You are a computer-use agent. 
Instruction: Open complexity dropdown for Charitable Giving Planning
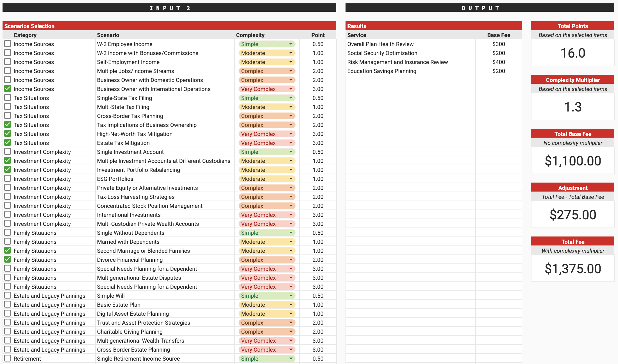pos(291,332)
